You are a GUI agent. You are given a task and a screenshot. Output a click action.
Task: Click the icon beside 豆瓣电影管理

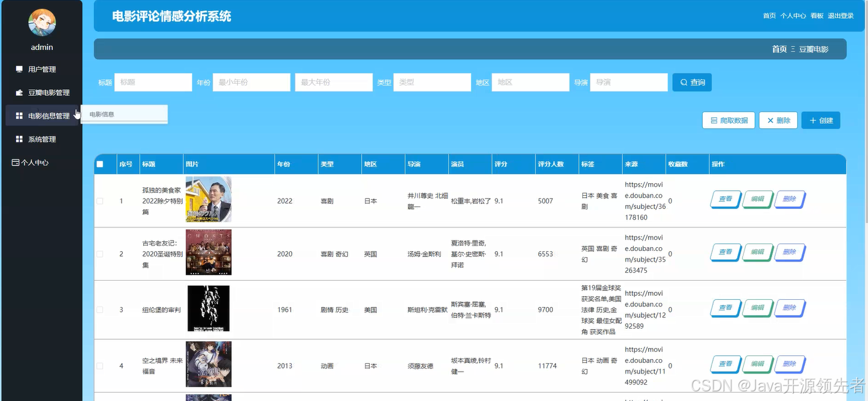(19, 92)
